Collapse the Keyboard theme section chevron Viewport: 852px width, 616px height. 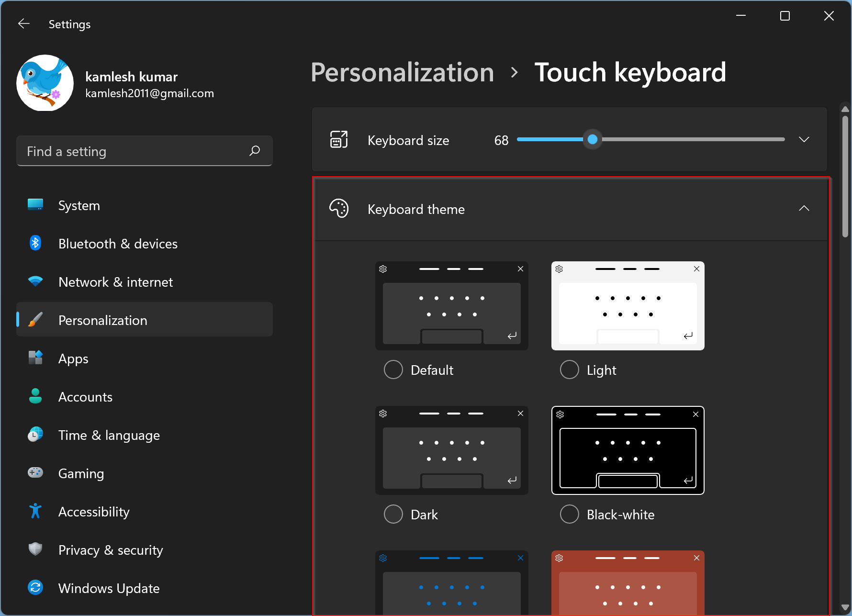click(804, 208)
